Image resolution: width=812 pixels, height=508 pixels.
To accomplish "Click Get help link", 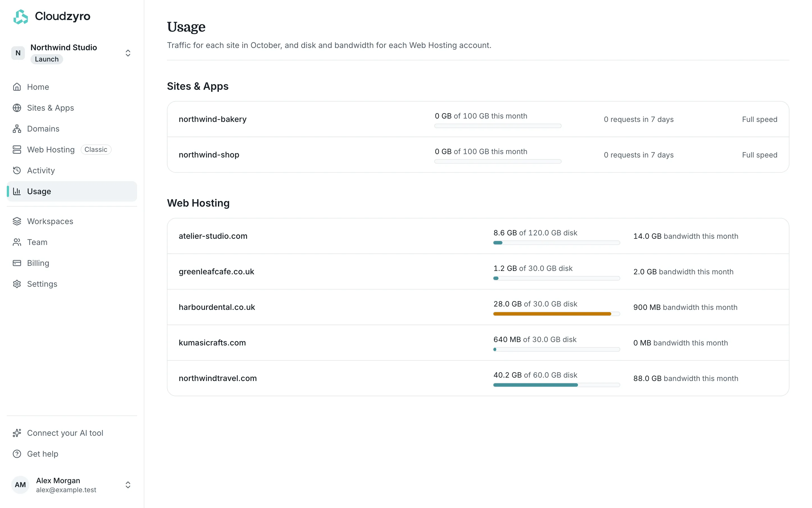I will tap(72, 454).
